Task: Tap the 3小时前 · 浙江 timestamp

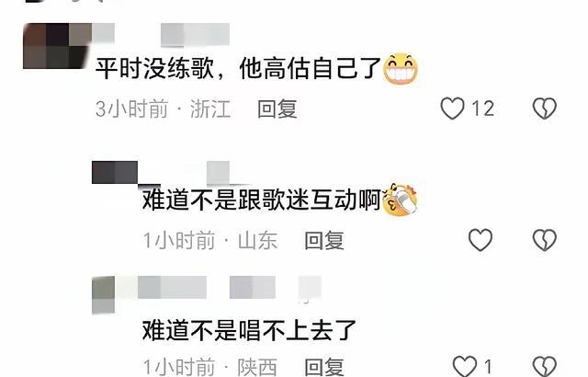Action: (163, 109)
